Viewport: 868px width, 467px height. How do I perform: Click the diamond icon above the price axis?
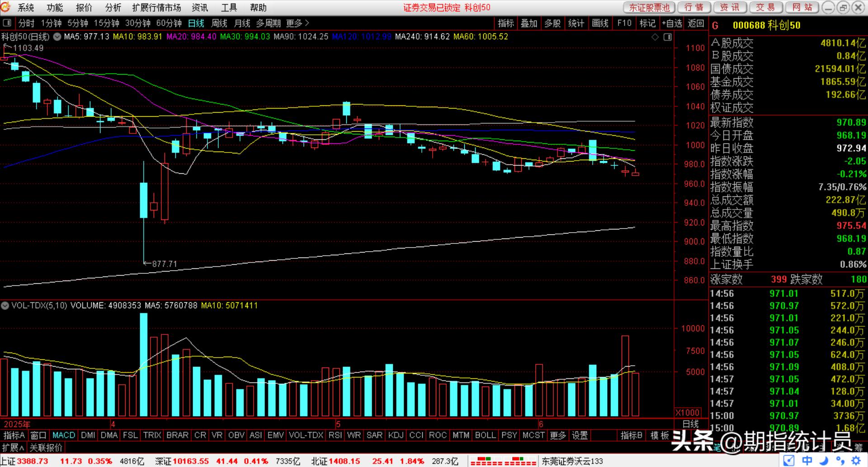655,37
